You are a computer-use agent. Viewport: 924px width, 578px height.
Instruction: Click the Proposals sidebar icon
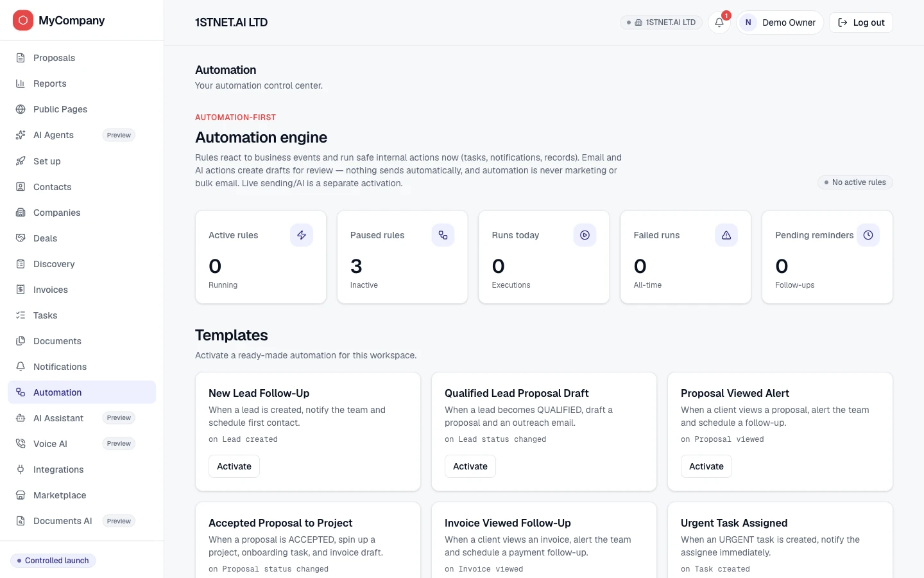coord(21,58)
